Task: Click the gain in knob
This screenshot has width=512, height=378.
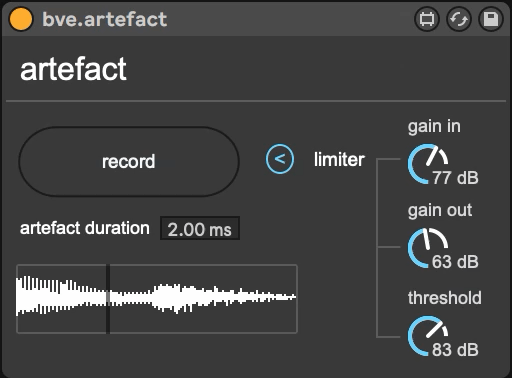Action: [x=428, y=163]
